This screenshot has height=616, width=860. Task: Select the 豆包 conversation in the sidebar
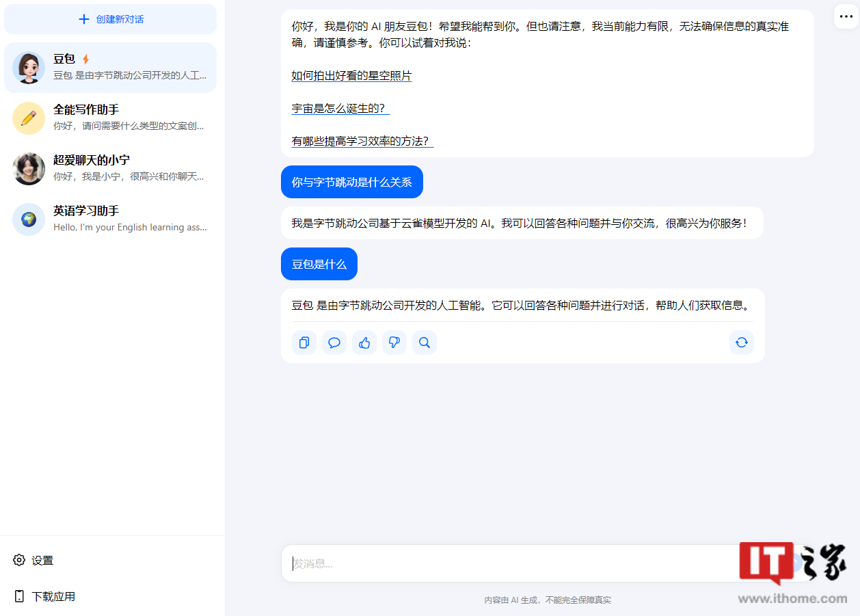coord(109,66)
